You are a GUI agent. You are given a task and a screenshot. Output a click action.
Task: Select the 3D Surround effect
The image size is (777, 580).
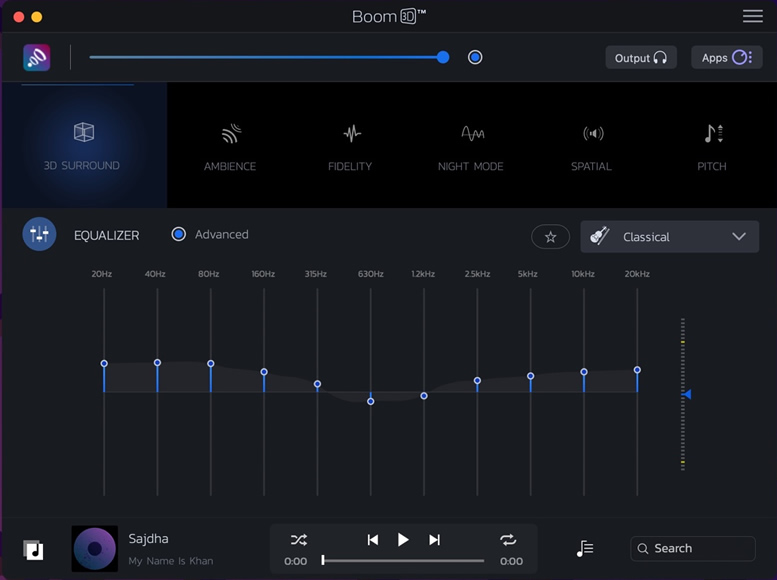[84, 145]
